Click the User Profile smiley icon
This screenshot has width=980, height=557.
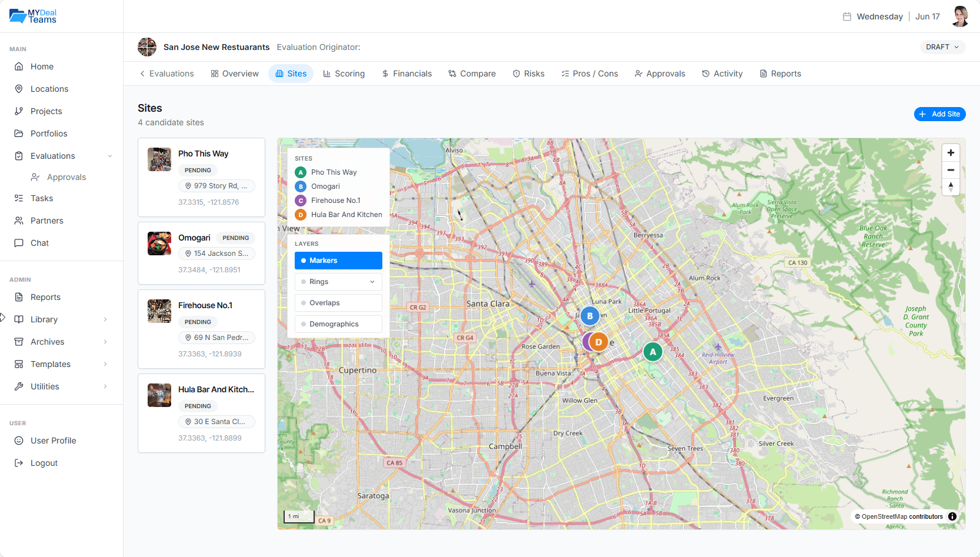19,441
